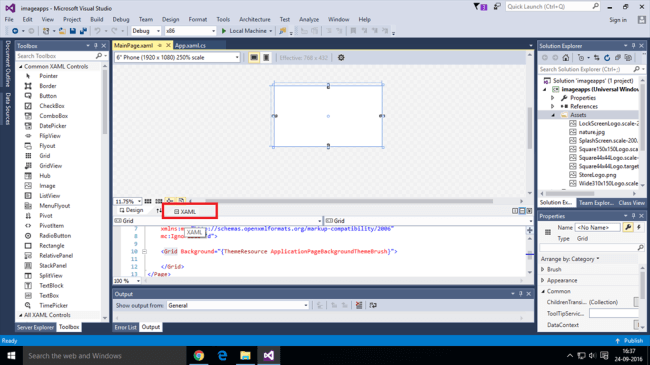Switch designer to landscape orientation

[x=254, y=58]
